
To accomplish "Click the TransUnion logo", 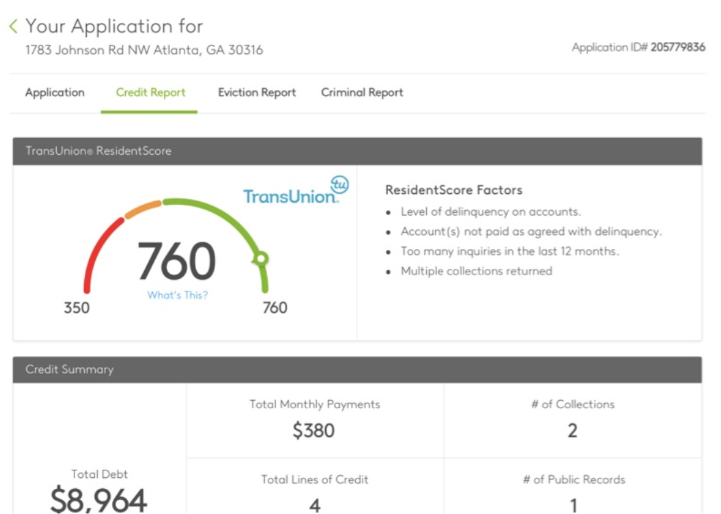I will (296, 190).
